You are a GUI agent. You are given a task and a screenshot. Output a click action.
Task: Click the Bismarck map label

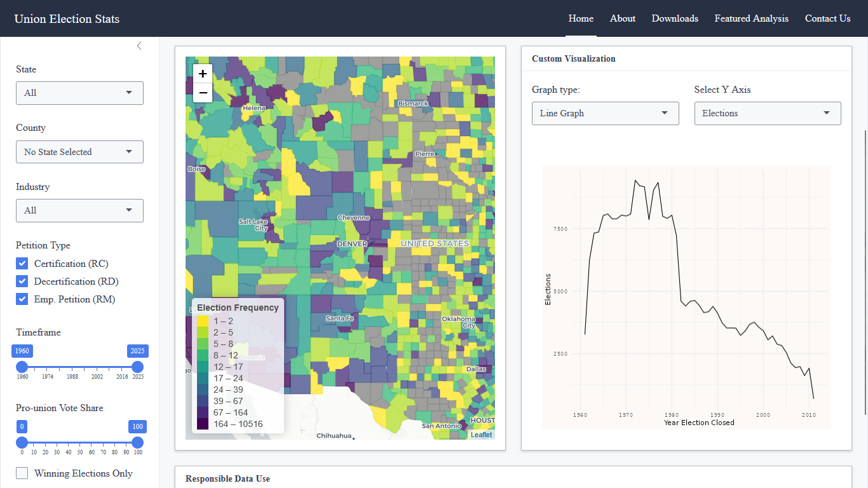point(413,103)
